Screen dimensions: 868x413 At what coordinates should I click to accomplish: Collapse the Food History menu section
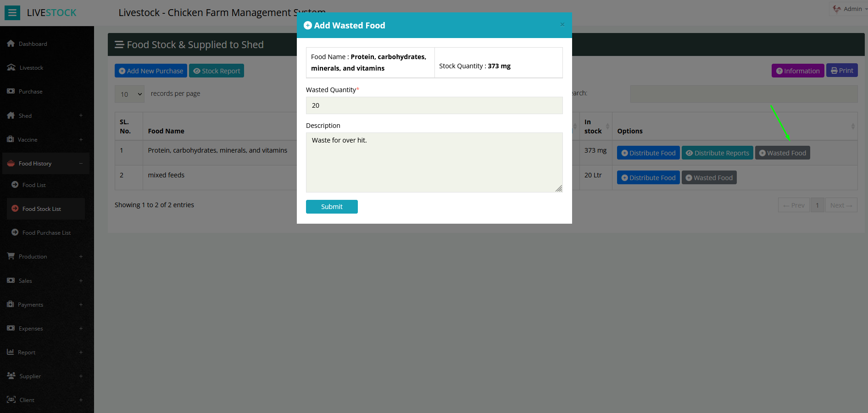coord(81,164)
